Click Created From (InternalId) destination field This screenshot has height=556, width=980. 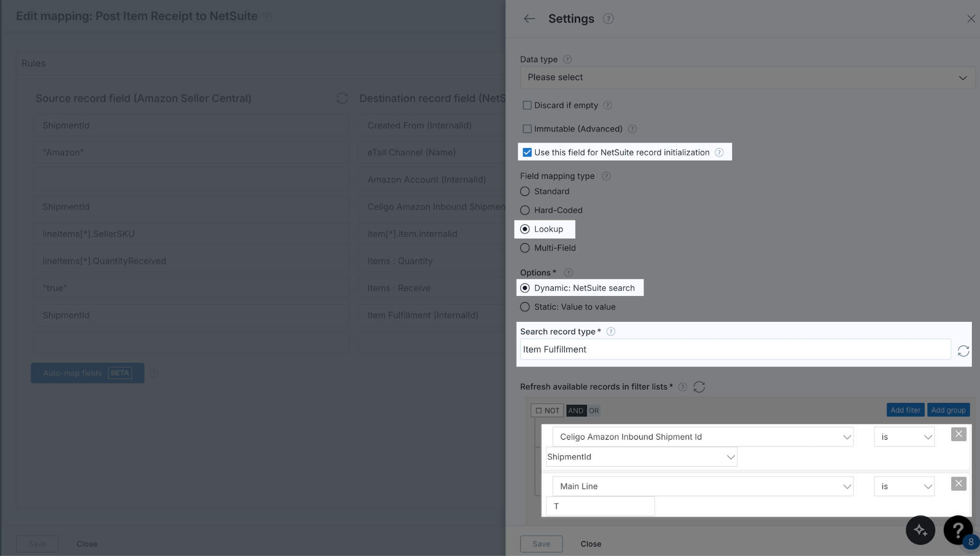point(432,125)
